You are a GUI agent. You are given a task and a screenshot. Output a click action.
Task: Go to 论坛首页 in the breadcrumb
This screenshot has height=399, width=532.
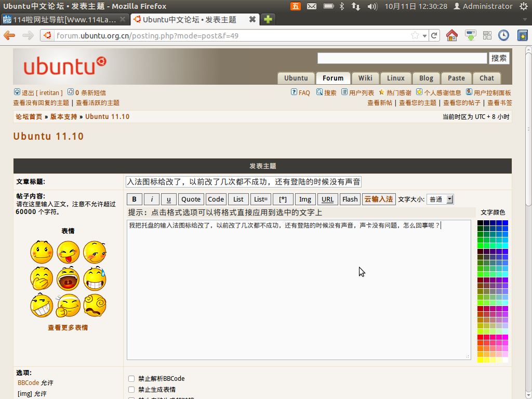coord(29,117)
